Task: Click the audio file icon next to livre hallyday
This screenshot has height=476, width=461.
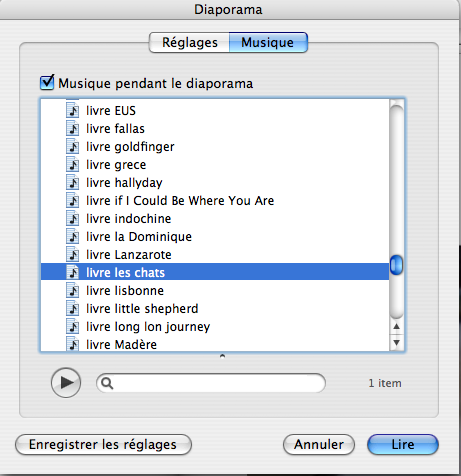Action: 73,182
